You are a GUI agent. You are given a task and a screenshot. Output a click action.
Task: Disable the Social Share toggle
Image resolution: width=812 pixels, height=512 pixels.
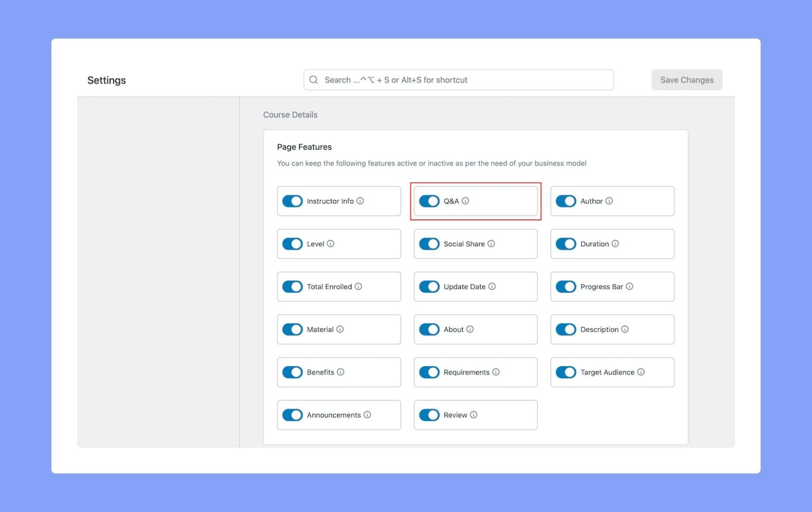point(429,244)
